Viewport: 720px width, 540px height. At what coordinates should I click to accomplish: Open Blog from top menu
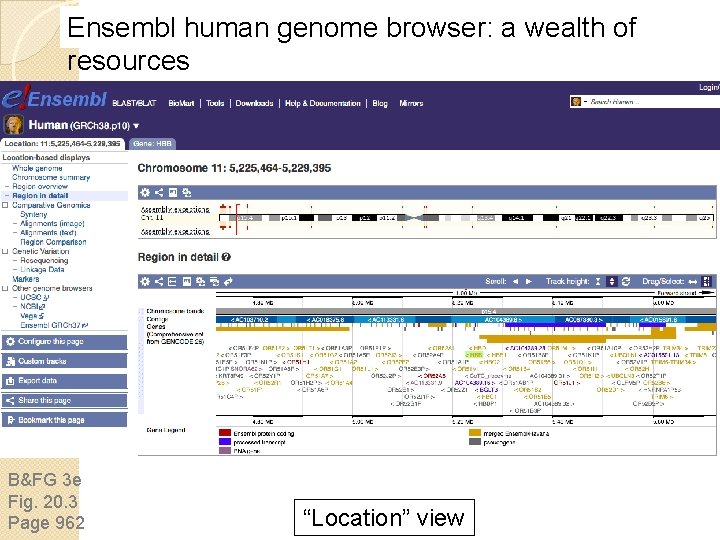380,103
